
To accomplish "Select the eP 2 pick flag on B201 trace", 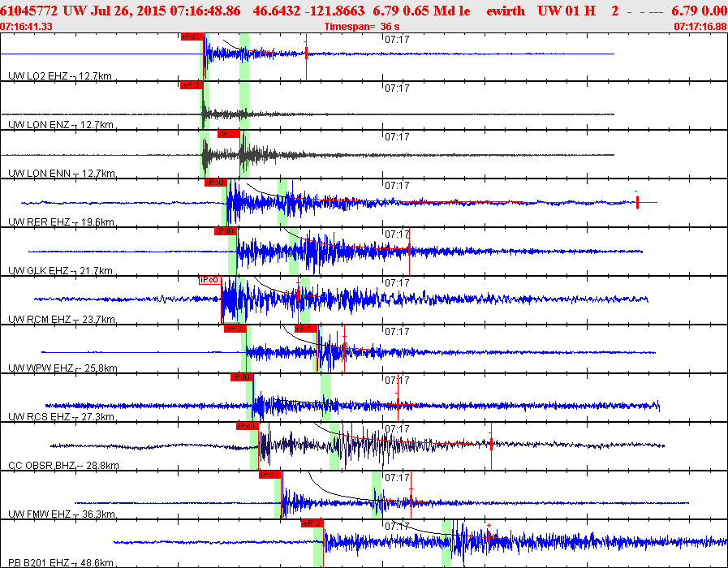I will (312, 523).
